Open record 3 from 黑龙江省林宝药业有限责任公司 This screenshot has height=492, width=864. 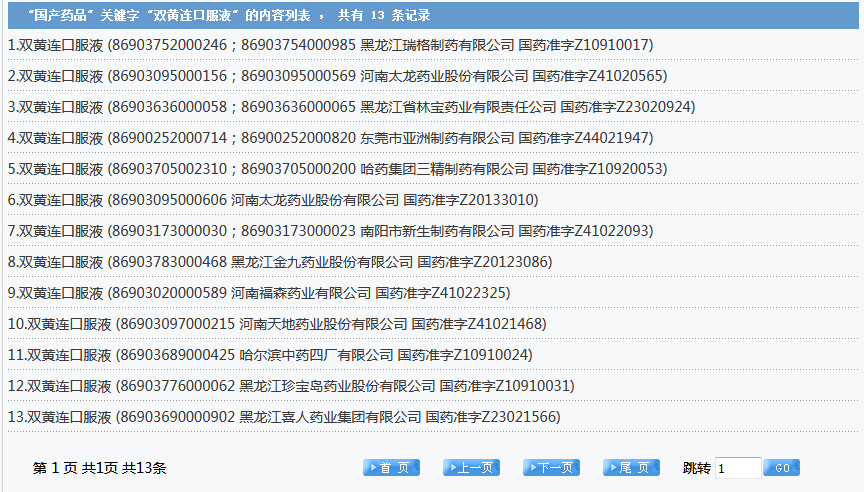coord(352,106)
